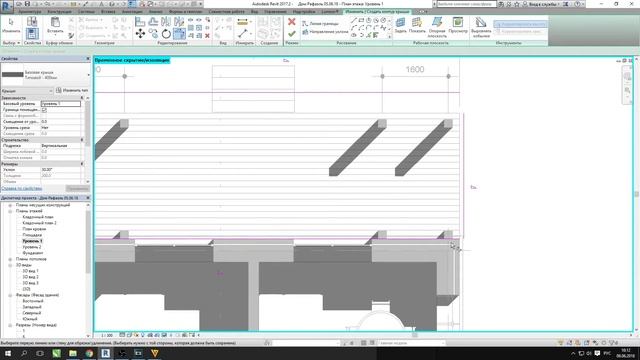Screen dimensions: 640x360
Task: Pick the Line draw tool
Action: point(354,20)
